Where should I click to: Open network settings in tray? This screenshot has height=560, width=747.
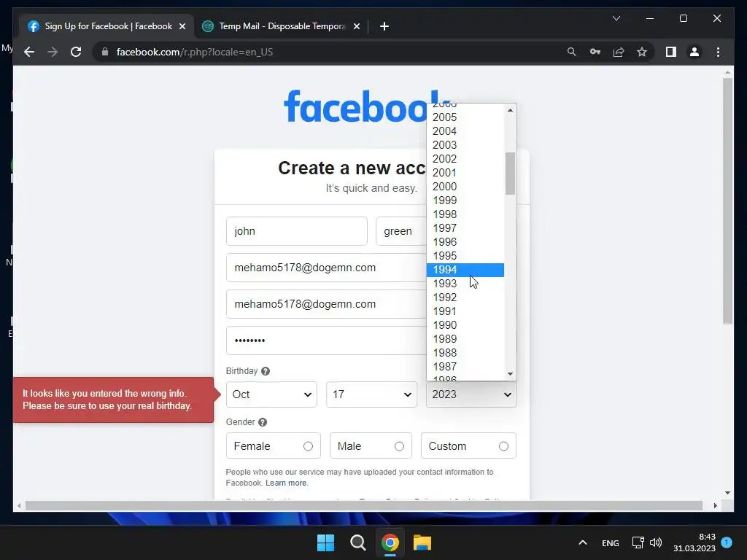tap(638, 542)
